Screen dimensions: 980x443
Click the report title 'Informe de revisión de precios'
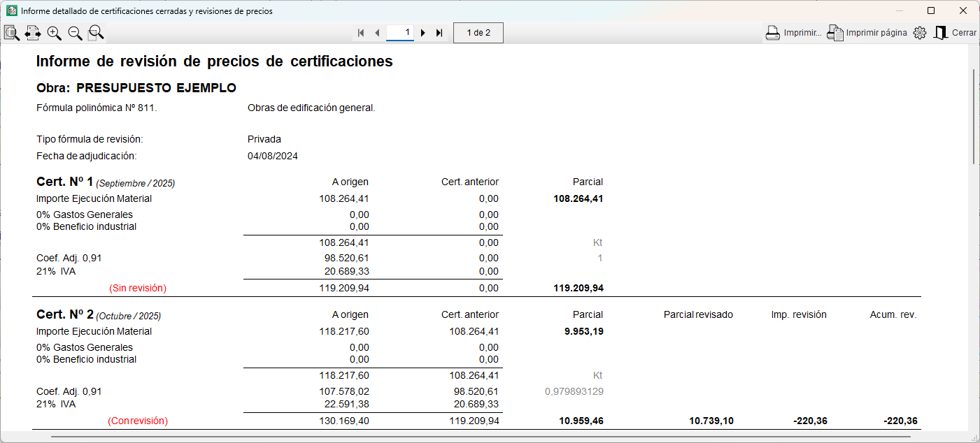[214, 61]
